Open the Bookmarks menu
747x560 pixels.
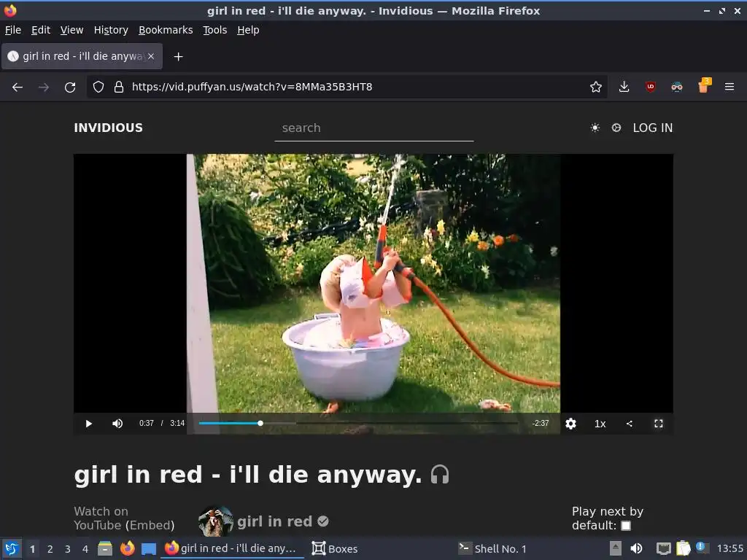coord(166,30)
